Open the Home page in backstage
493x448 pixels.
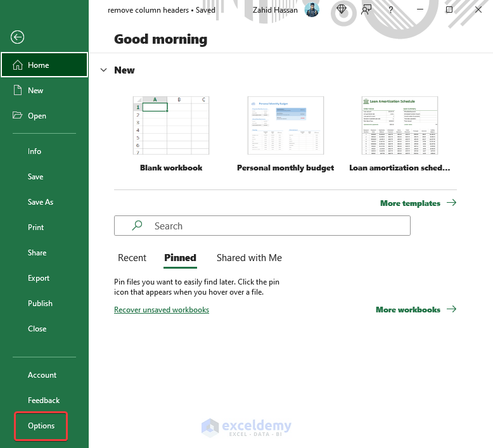[x=44, y=65]
